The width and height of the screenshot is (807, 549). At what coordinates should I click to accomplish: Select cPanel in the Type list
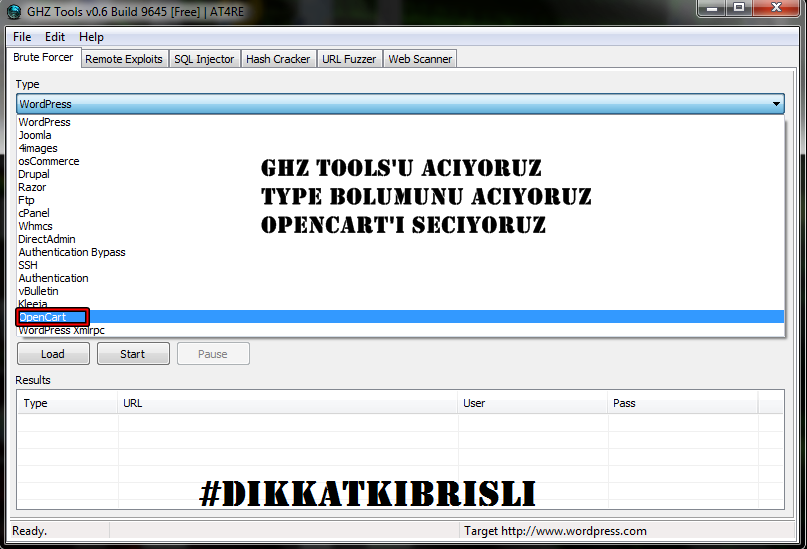[401, 213]
